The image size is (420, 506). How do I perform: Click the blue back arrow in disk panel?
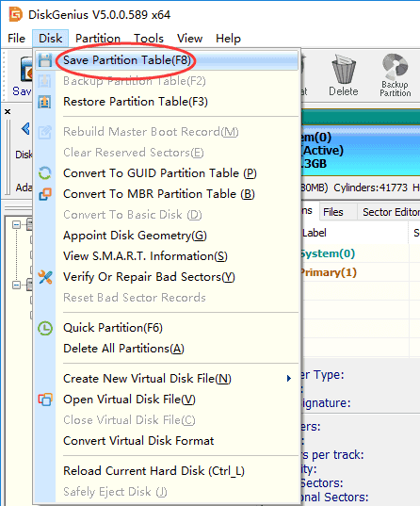(x=25, y=129)
